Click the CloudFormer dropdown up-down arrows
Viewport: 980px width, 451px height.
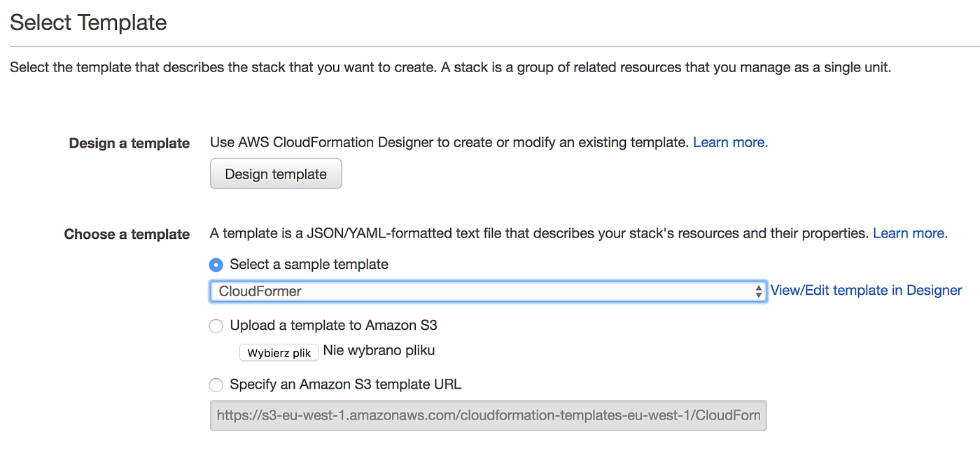pyautogui.click(x=759, y=291)
